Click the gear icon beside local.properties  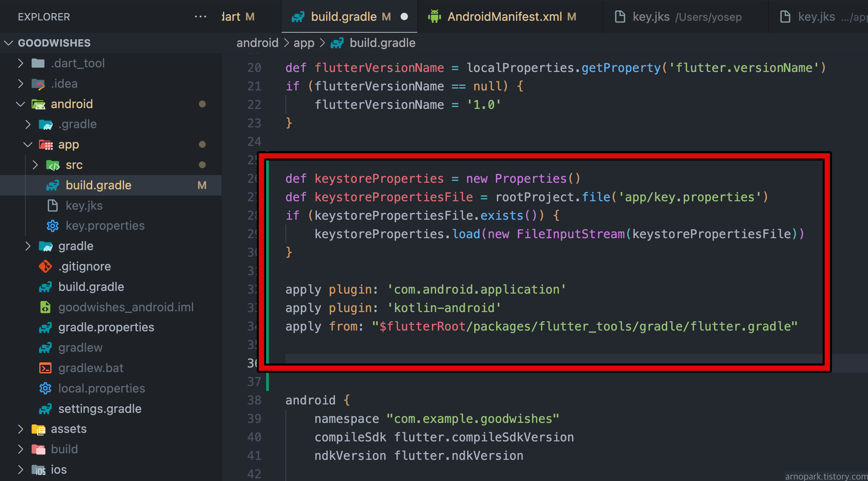pos(45,388)
